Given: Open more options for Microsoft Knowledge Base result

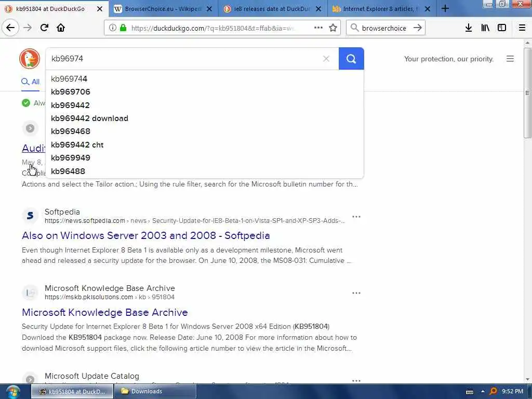Looking at the screenshot, I should tap(356, 293).
